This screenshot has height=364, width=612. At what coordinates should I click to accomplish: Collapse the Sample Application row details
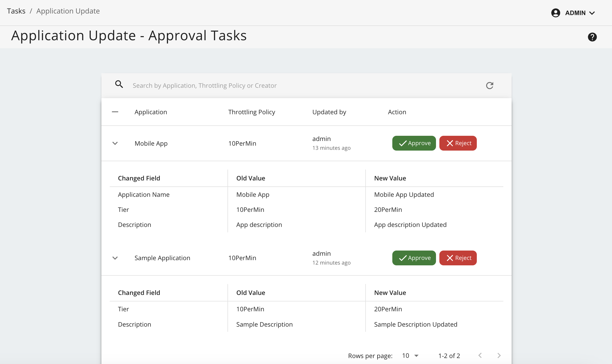115,258
